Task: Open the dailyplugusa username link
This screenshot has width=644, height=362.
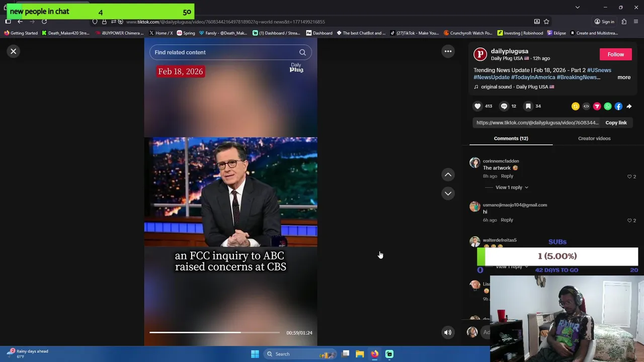Action: tap(509, 51)
